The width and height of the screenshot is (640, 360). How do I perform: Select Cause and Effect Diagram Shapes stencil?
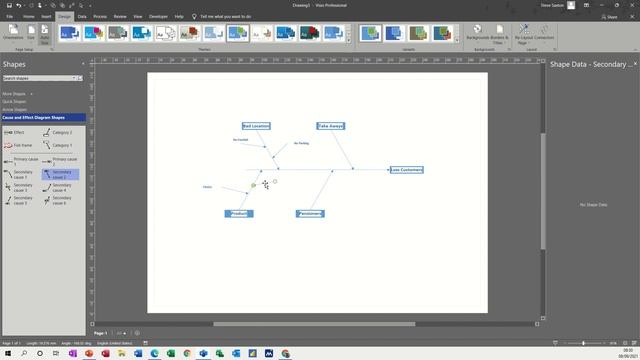click(x=43, y=118)
